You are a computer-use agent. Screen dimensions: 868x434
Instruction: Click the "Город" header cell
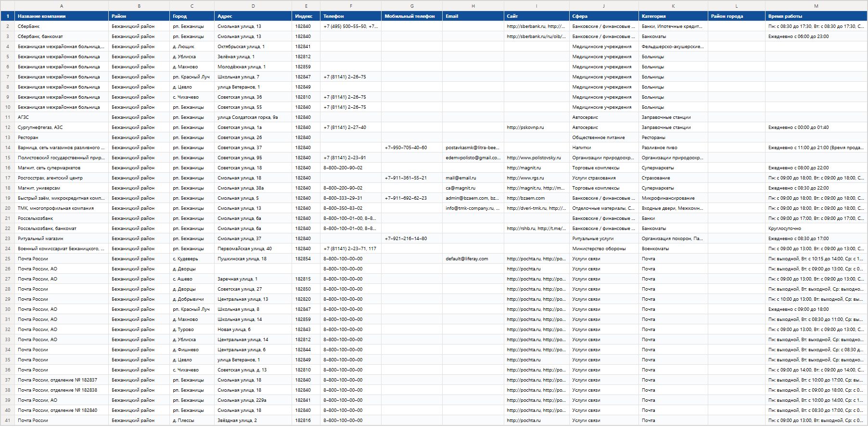coord(192,16)
